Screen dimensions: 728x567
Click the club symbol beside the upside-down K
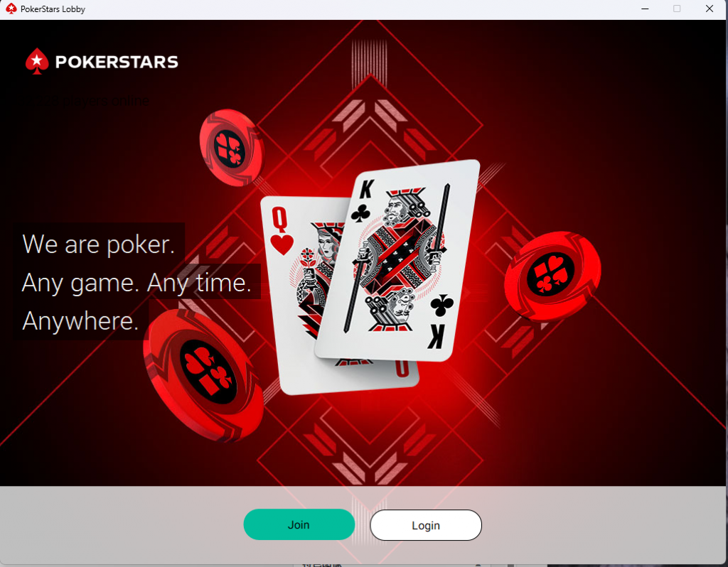pyautogui.click(x=442, y=306)
